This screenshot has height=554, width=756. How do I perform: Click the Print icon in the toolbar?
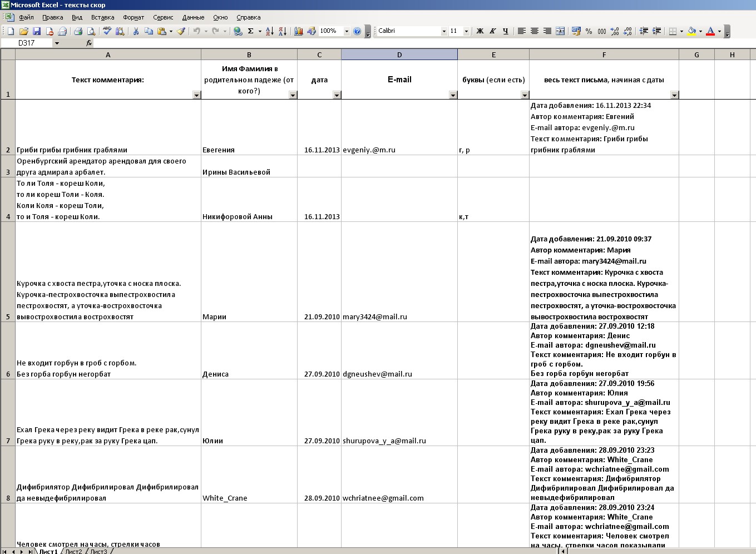[78, 31]
